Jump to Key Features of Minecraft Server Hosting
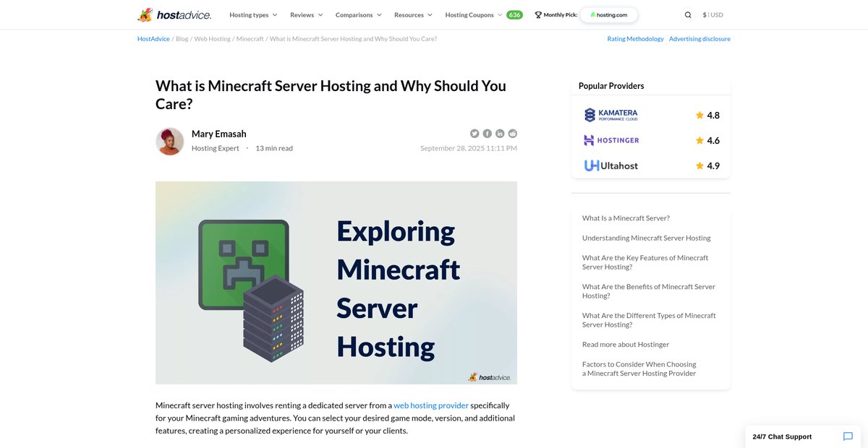Image resolution: width=868 pixels, height=448 pixels. pos(645,262)
